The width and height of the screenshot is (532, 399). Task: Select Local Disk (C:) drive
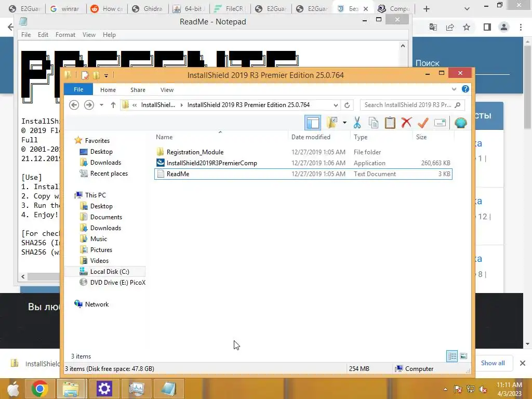pyautogui.click(x=109, y=271)
